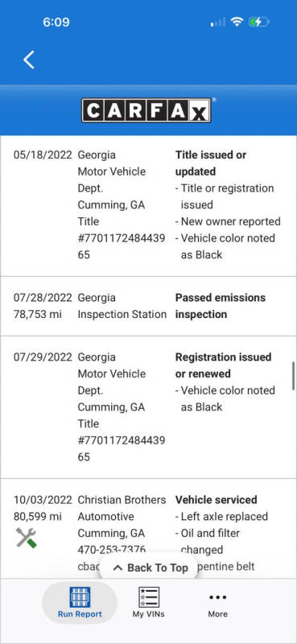The image size is (297, 644).
Task: Select the 05/18/2022 title issued entry
Action: click(148, 205)
